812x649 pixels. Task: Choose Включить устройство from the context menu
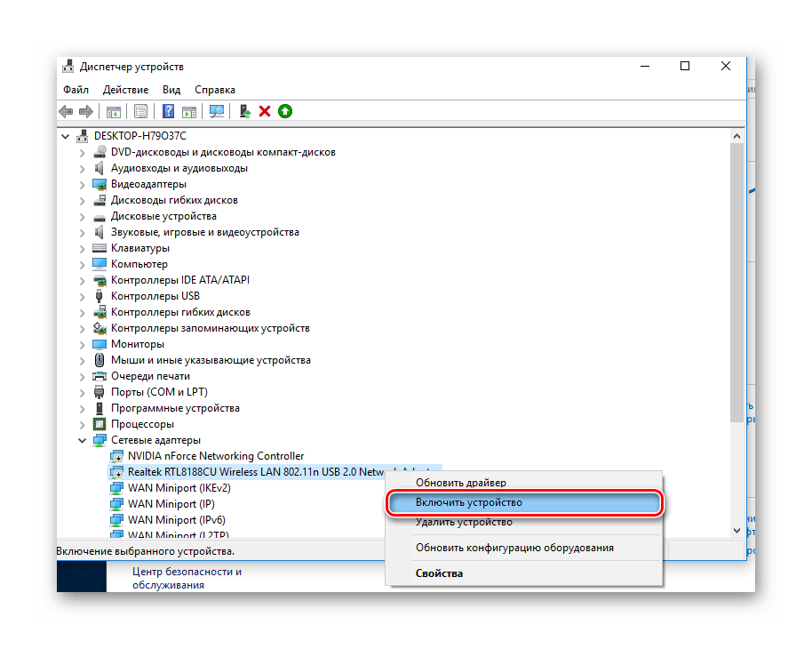pyautogui.click(x=469, y=502)
